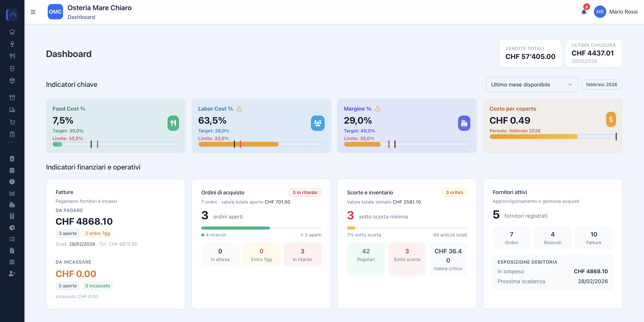
Task: Open the shopping cart sidebar icon
Action: tap(12, 122)
